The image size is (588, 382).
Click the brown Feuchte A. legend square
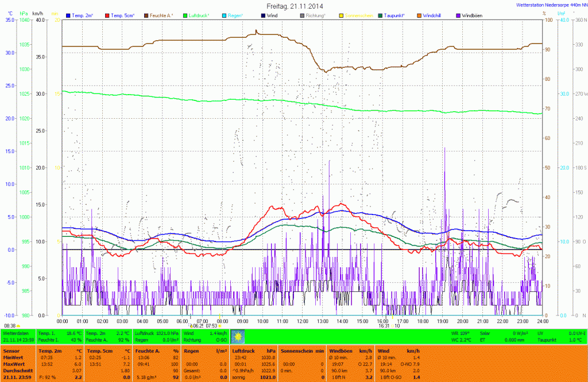tap(146, 15)
